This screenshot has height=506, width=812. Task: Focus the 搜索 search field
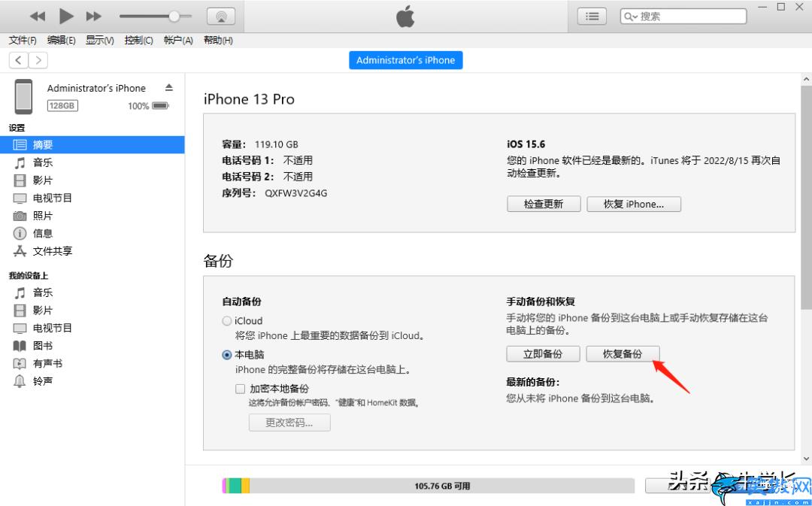point(683,17)
